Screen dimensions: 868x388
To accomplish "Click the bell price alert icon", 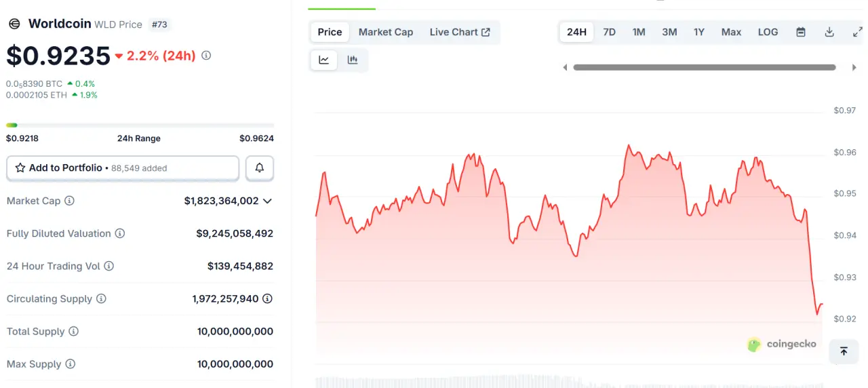I will click(260, 168).
